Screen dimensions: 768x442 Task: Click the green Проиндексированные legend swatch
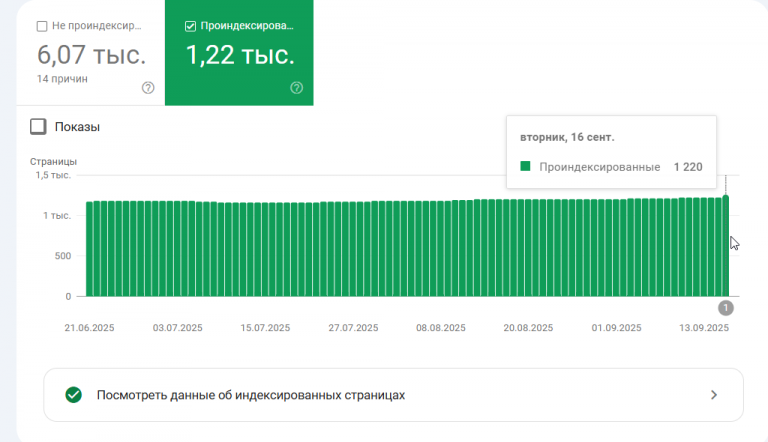tap(525, 166)
